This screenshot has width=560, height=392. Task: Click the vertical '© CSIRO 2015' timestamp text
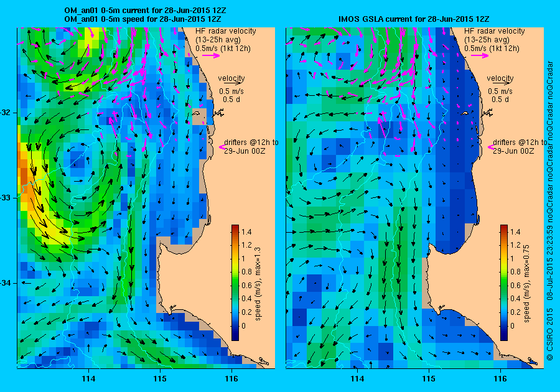click(550, 211)
